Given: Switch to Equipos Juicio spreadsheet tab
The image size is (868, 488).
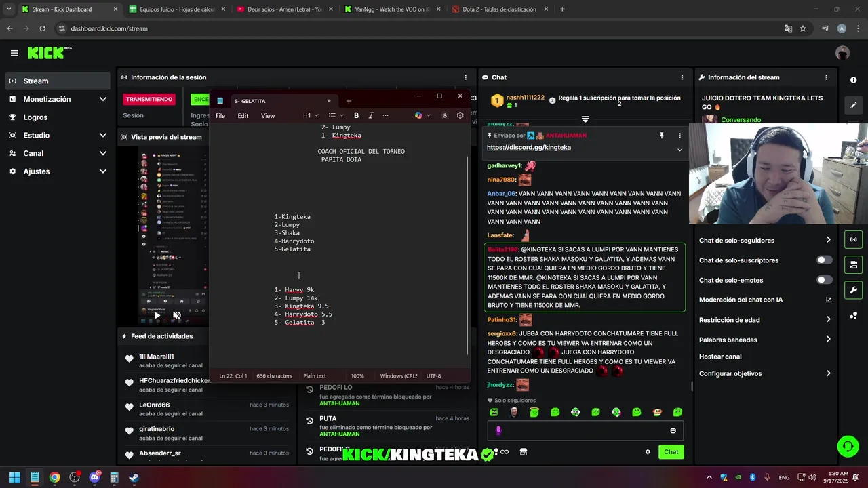Looking at the screenshot, I should pyautogui.click(x=176, y=9).
